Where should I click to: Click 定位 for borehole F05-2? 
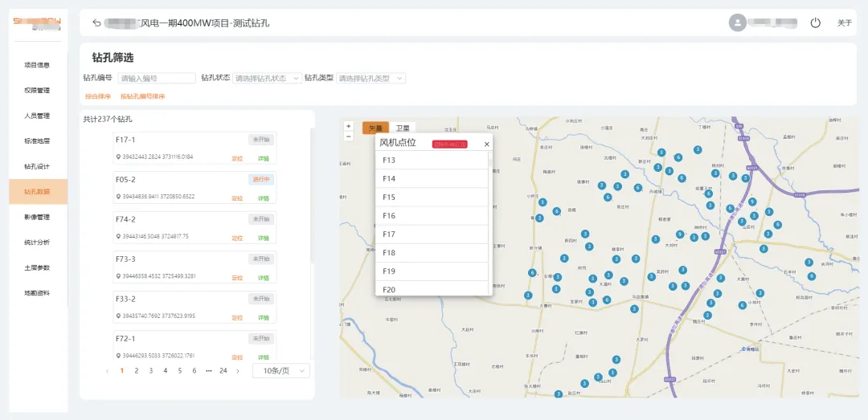(237, 198)
